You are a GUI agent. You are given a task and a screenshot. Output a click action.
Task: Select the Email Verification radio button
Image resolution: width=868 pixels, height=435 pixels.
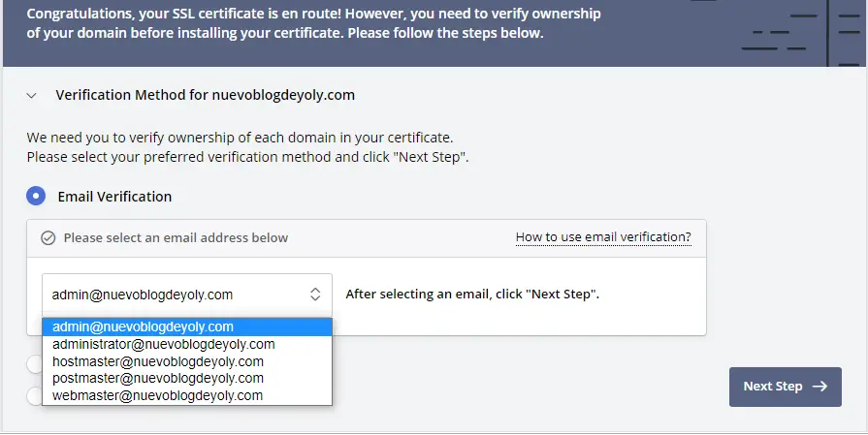(36, 196)
